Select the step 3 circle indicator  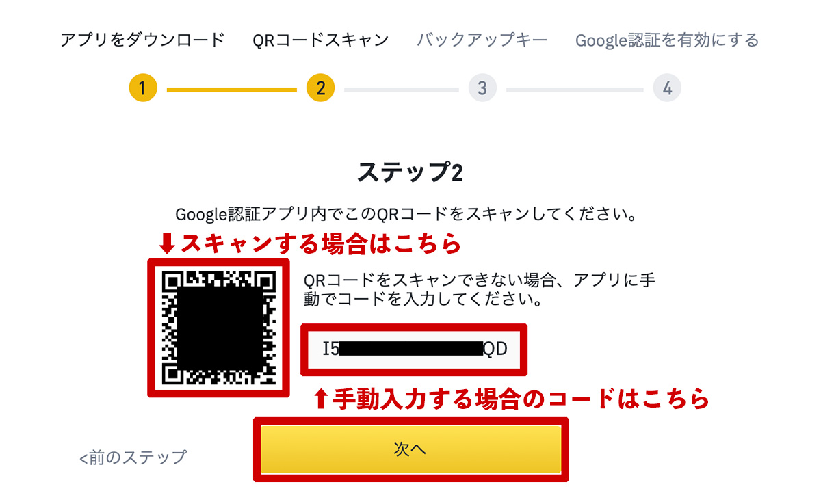[482, 88]
